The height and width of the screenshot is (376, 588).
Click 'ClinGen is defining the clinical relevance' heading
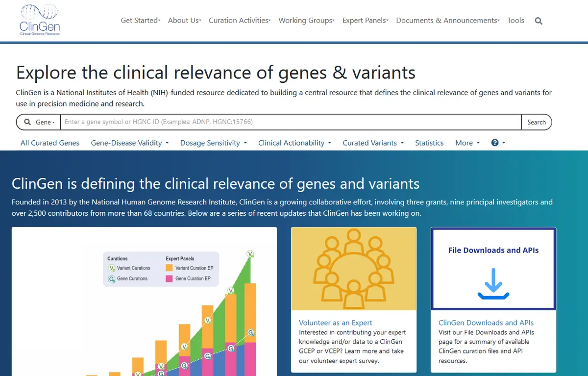[216, 184]
